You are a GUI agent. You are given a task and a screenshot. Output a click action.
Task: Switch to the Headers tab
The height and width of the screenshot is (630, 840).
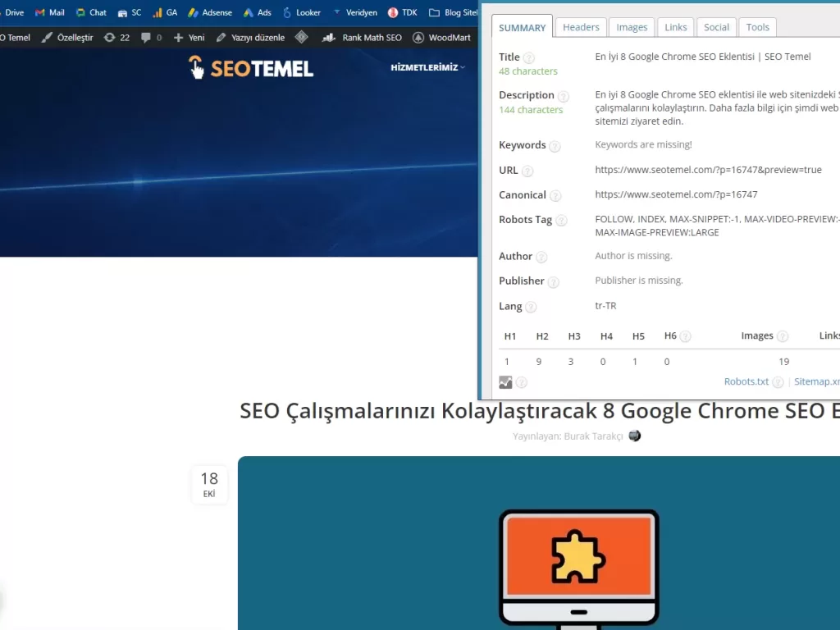pyautogui.click(x=581, y=27)
